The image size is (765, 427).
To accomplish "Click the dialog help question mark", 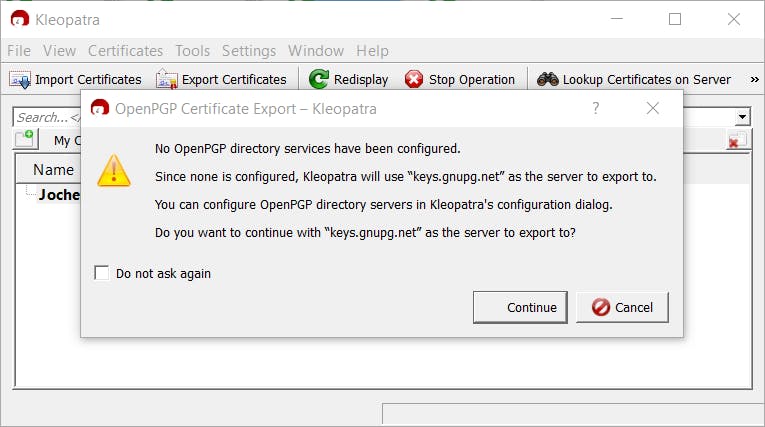I will 595,108.
